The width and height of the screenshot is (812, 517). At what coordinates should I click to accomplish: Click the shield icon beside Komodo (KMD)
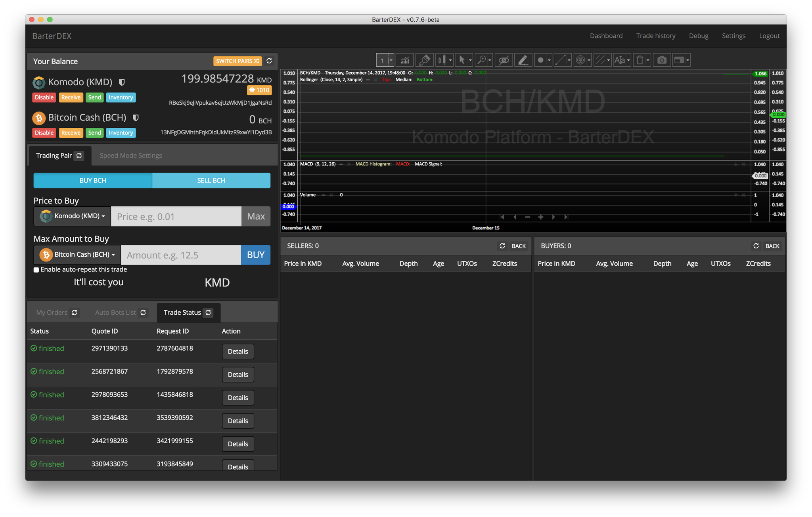pos(122,82)
